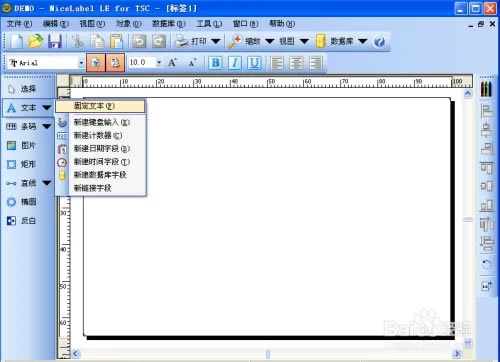Open the 数据库 menu in menu bar
The image size is (500, 362).
click(x=169, y=24)
